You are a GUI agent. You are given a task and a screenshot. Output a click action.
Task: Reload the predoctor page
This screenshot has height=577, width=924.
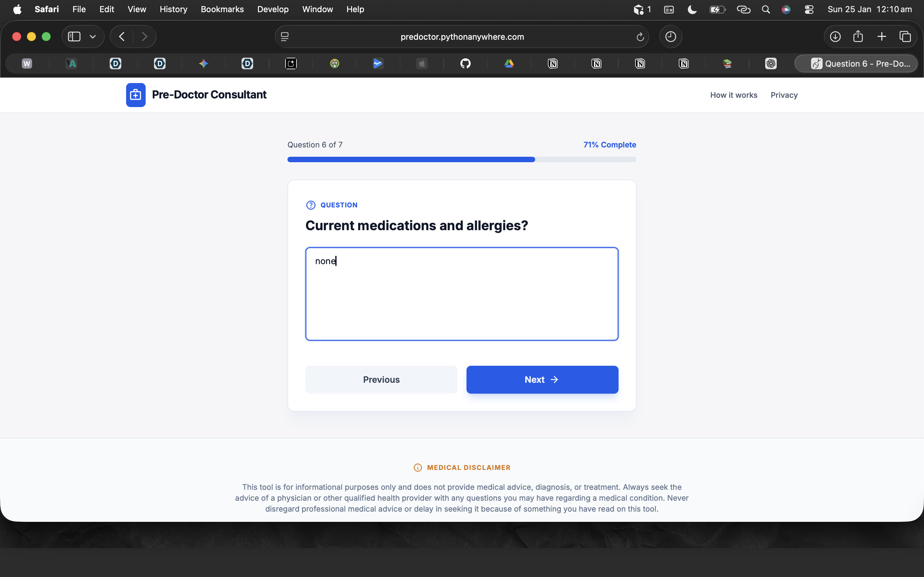click(640, 37)
